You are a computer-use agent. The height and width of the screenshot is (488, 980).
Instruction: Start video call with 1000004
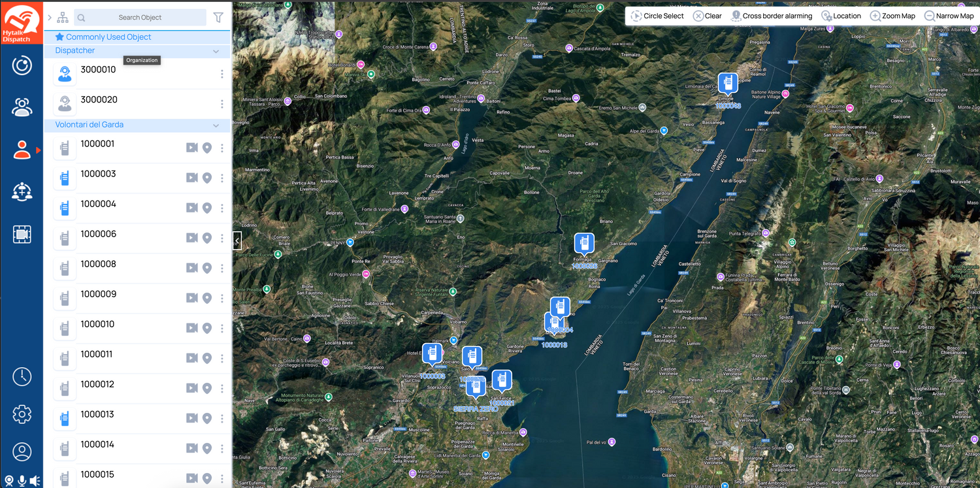coord(191,208)
